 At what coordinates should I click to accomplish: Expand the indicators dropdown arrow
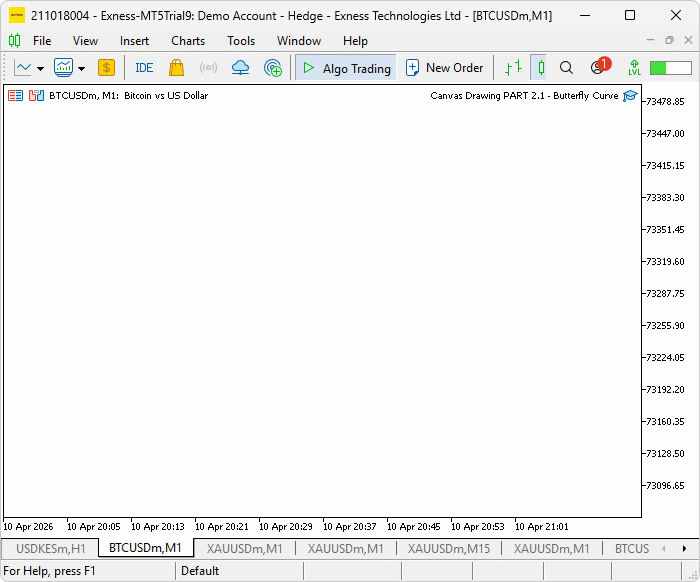(x=81, y=68)
